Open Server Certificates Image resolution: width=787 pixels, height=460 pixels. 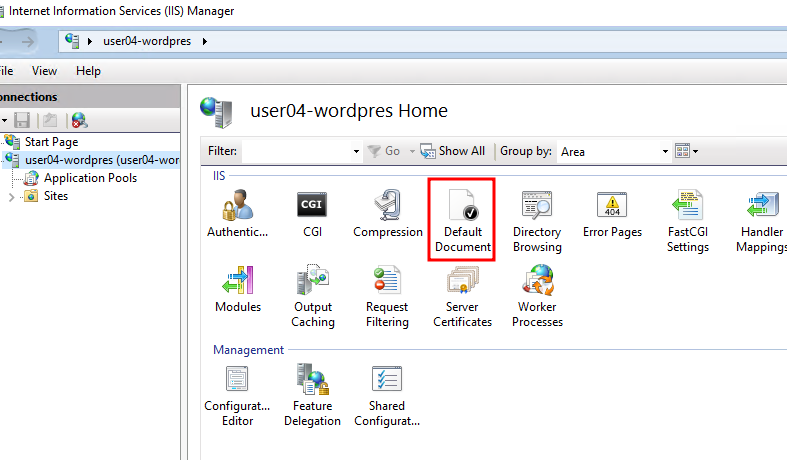click(x=462, y=295)
